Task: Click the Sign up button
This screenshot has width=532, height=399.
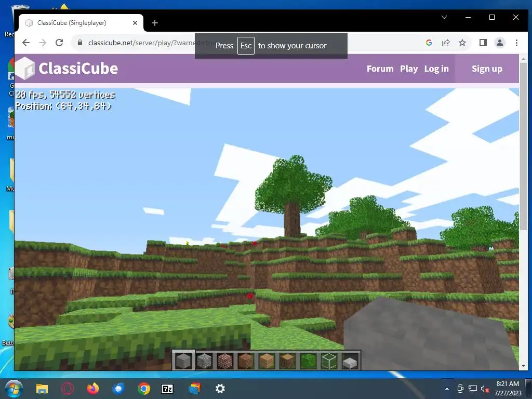Action: pyautogui.click(x=487, y=69)
